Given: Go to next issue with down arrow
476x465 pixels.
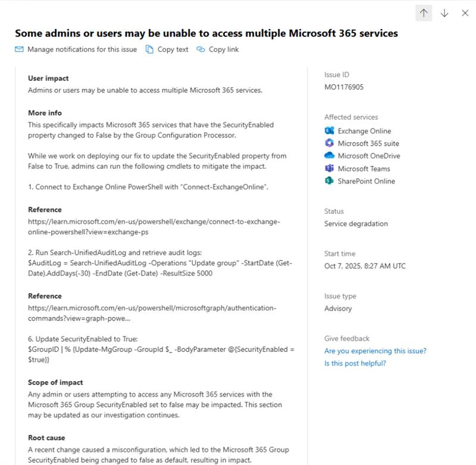Looking at the screenshot, I should (444, 13).
